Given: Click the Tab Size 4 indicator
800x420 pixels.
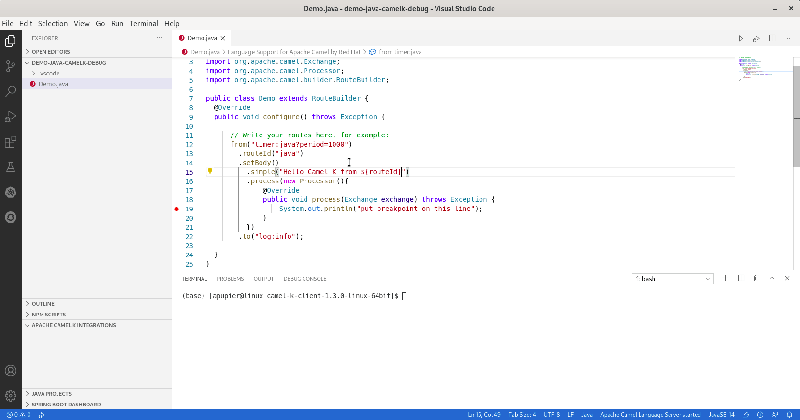Looking at the screenshot, I should tap(522, 415).
